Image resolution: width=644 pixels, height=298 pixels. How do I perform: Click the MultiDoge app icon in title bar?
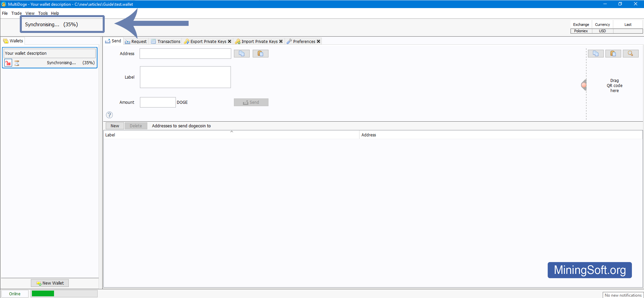pos(4,4)
